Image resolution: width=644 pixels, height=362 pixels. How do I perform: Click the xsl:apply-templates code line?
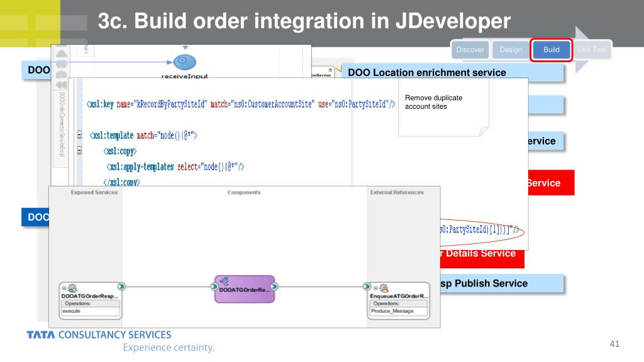coord(175,167)
